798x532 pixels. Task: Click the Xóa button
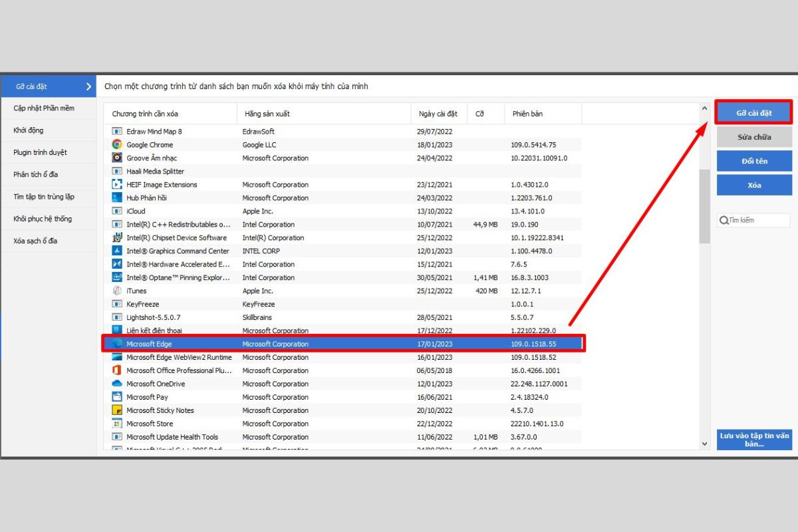point(754,185)
